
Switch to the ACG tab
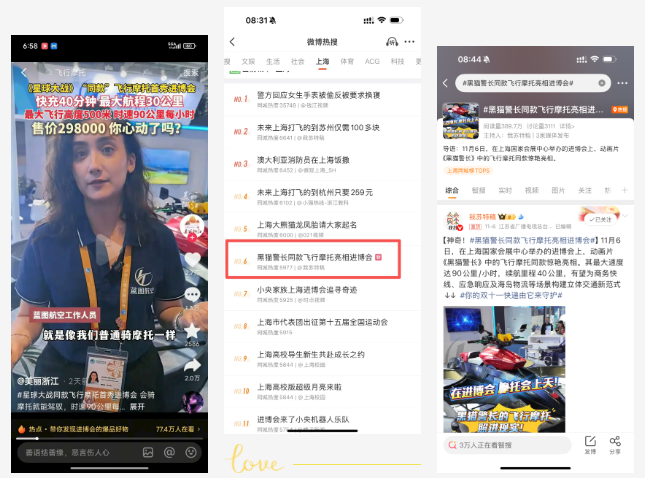372,61
